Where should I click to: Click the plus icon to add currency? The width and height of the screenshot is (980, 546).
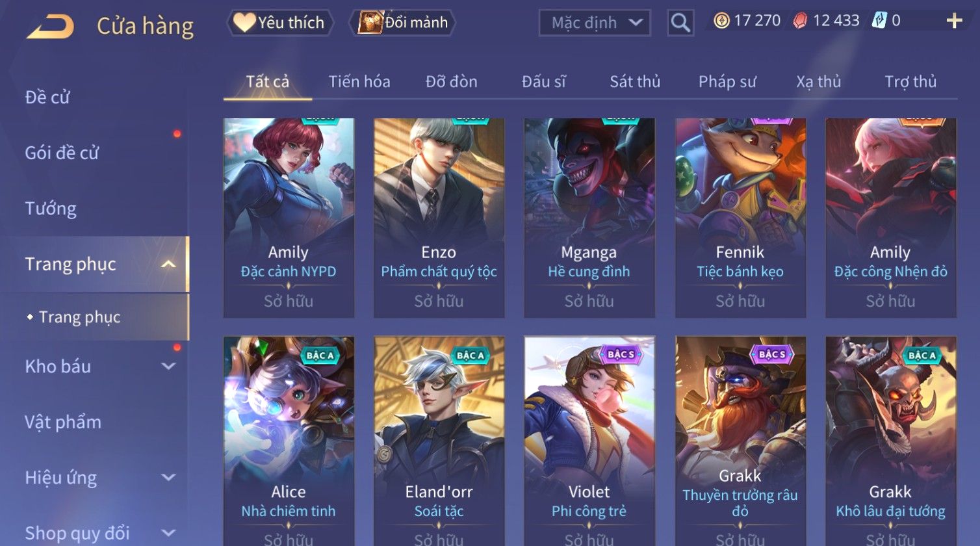click(954, 21)
